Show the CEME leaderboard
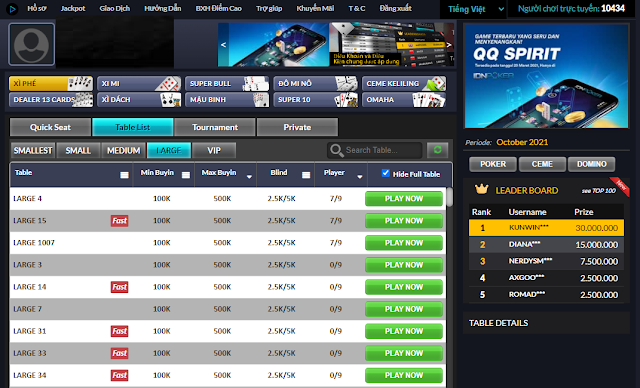This screenshot has width=640, height=388. pyautogui.click(x=542, y=164)
